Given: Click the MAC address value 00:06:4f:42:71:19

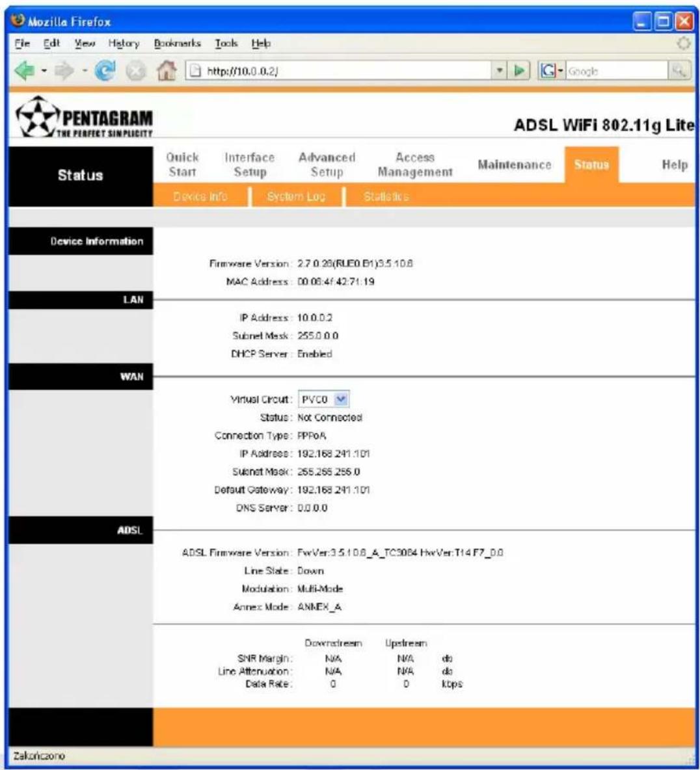Looking at the screenshot, I should (x=336, y=282).
